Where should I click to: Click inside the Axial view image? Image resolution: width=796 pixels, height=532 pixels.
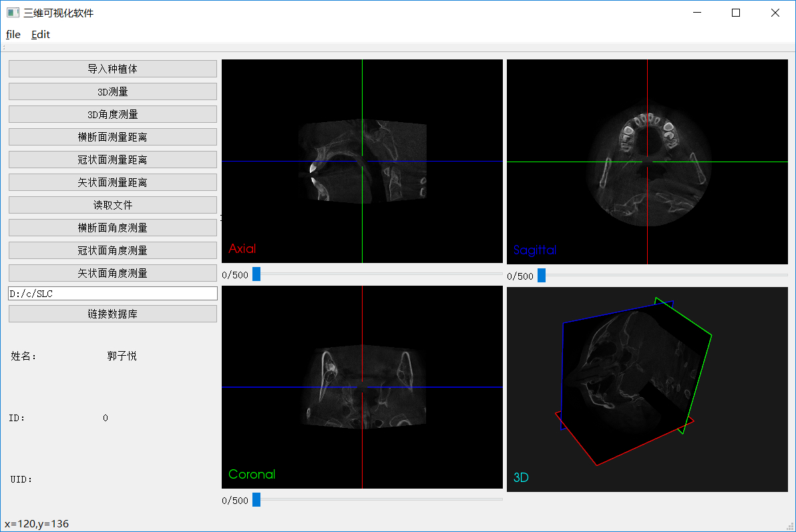click(363, 162)
